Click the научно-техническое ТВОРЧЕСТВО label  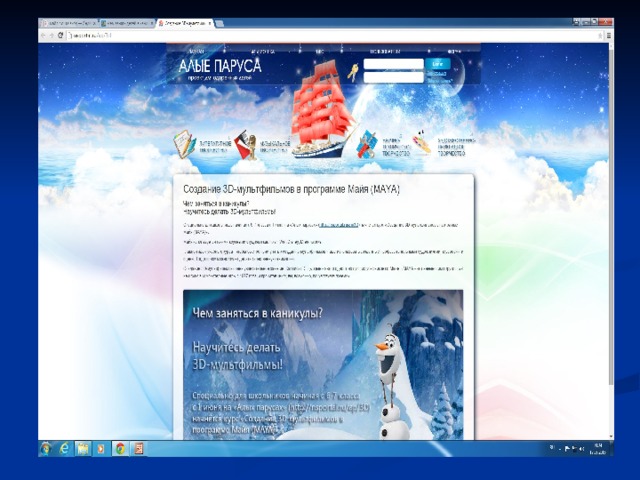pyautogui.click(x=396, y=147)
